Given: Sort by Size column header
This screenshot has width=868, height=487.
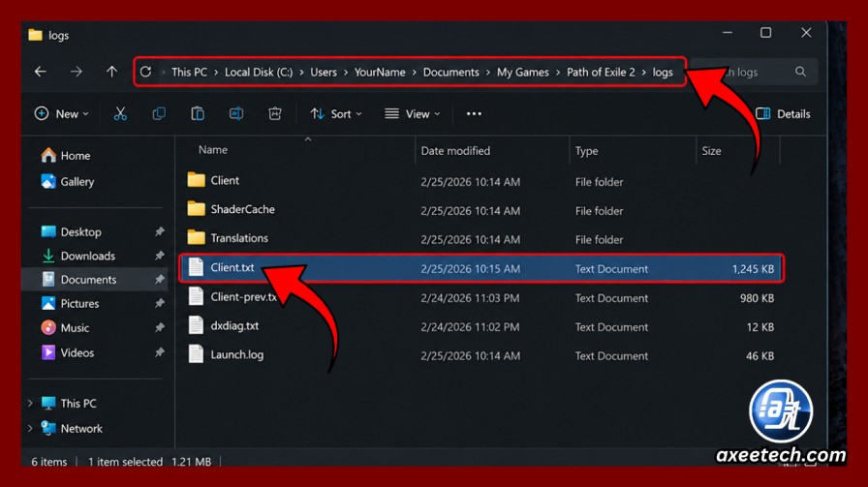Looking at the screenshot, I should coord(711,150).
